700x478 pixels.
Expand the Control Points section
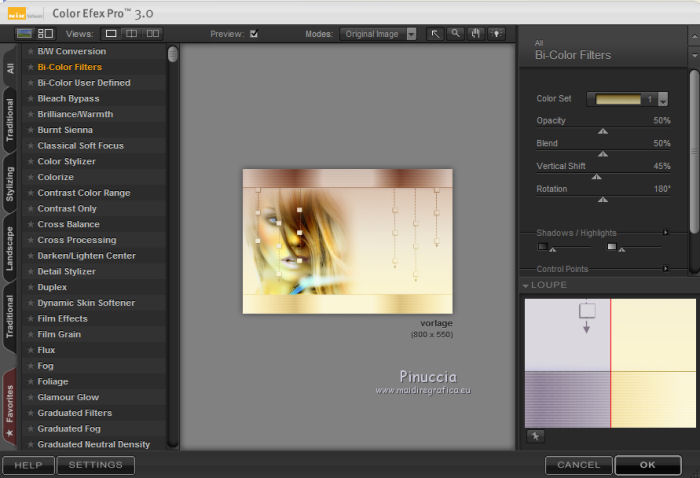coord(665,269)
